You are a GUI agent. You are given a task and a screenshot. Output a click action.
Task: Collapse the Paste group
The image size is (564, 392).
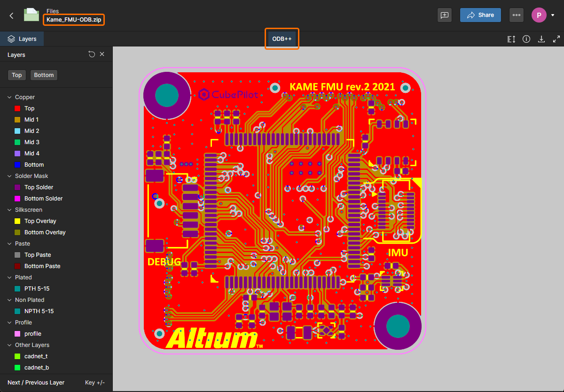click(x=9, y=244)
